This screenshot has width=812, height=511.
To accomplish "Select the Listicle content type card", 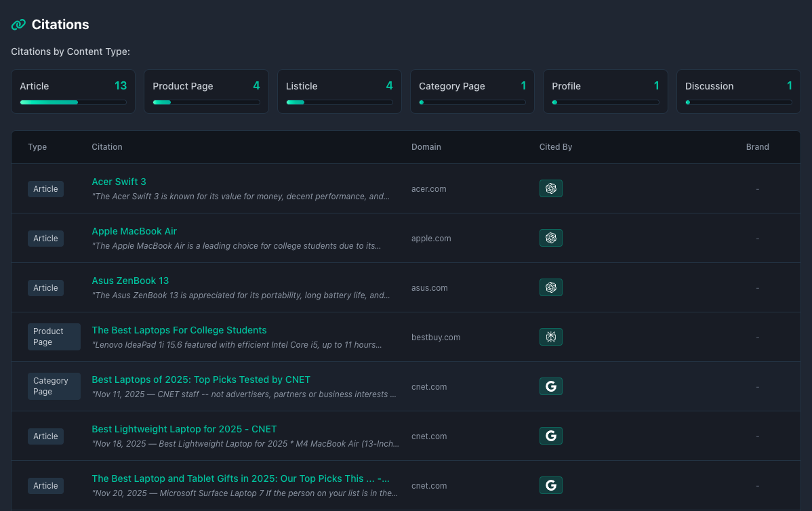I will [x=339, y=91].
